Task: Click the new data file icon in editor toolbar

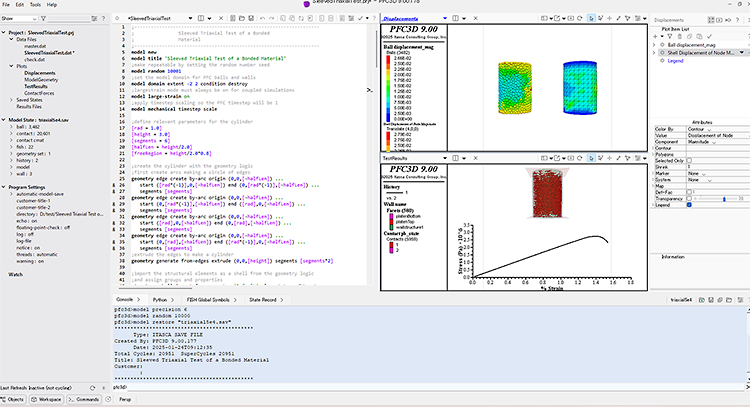Action: (232, 18)
